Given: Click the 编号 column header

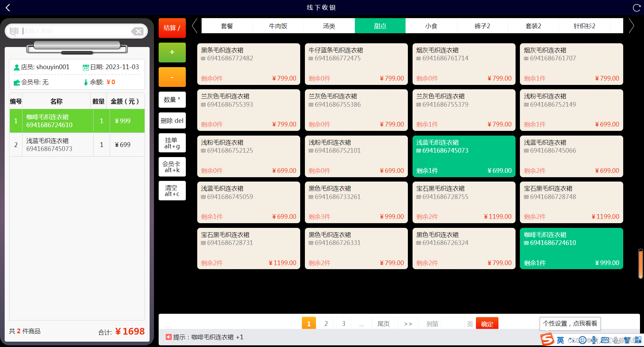Looking at the screenshot, I should (x=16, y=101).
